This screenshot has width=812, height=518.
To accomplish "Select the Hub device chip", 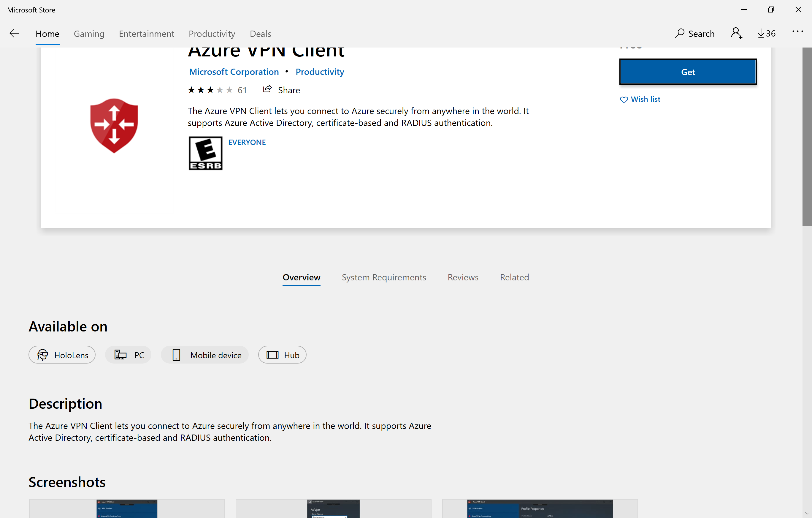I will (282, 355).
